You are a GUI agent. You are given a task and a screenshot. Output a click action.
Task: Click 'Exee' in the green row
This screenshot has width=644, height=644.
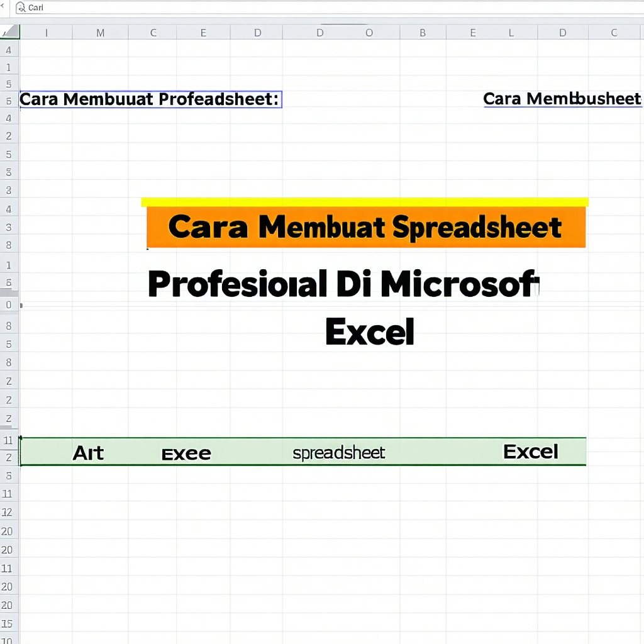pos(186,454)
